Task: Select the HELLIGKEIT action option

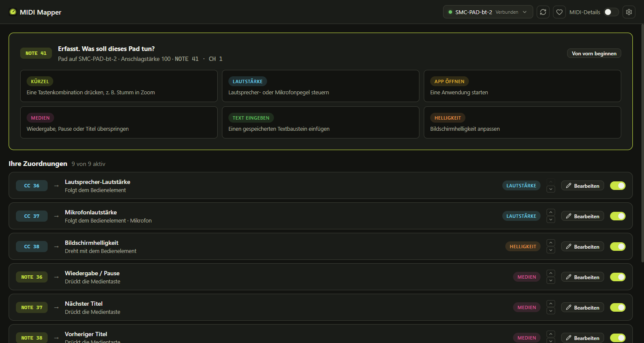Action: tap(522, 122)
